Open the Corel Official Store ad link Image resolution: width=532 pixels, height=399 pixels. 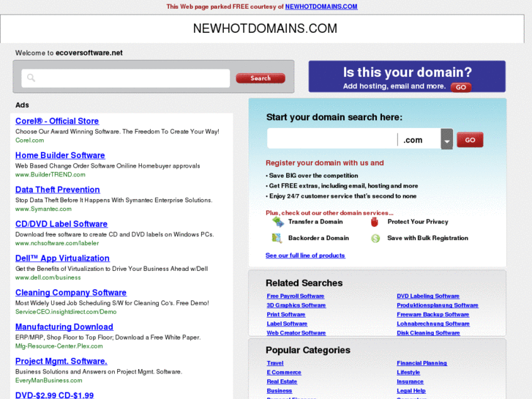point(57,121)
